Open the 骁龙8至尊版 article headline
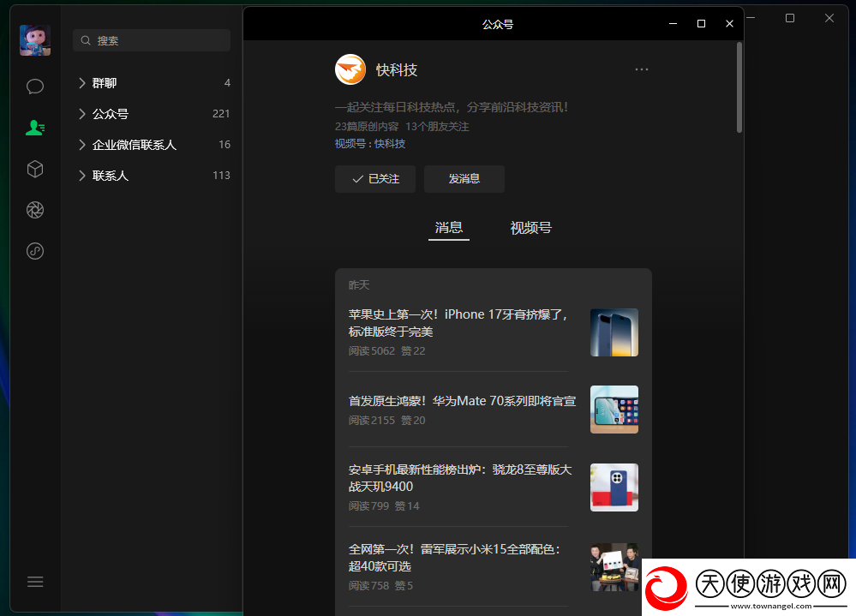 [460, 477]
